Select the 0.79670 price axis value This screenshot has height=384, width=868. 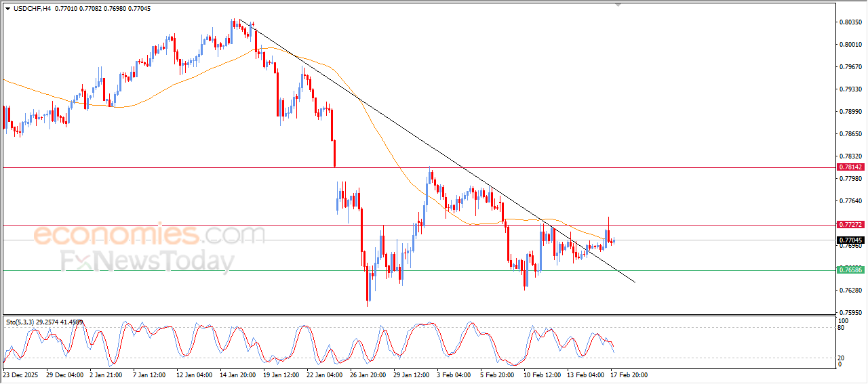coord(850,67)
